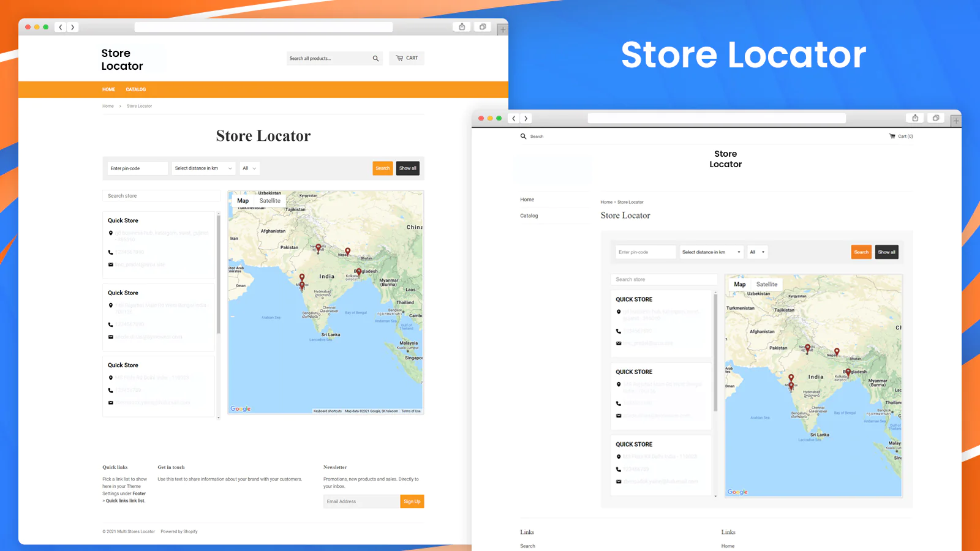Click Sign Up for the newsletter

point(412,501)
